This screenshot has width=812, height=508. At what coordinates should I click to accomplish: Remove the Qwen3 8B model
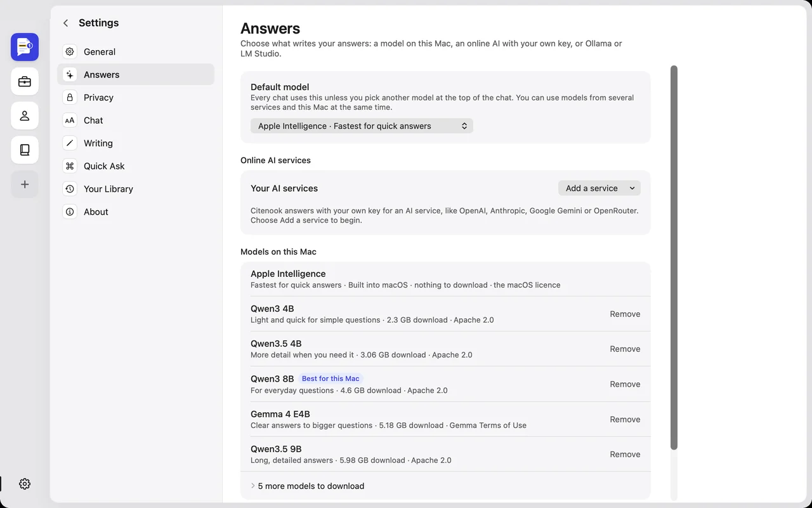click(625, 384)
